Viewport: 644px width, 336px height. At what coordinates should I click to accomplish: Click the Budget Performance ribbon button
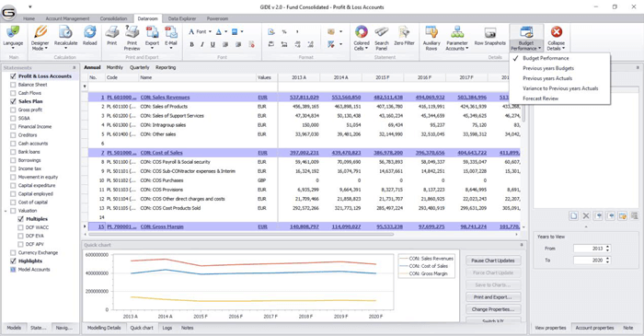click(526, 38)
